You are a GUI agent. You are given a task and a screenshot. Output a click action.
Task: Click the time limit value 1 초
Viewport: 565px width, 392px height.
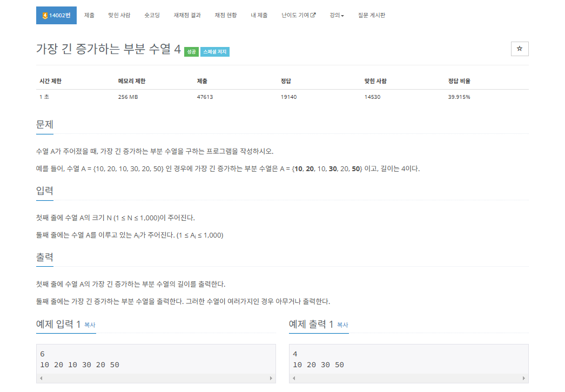pyautogui.click(x=44, y=97)
